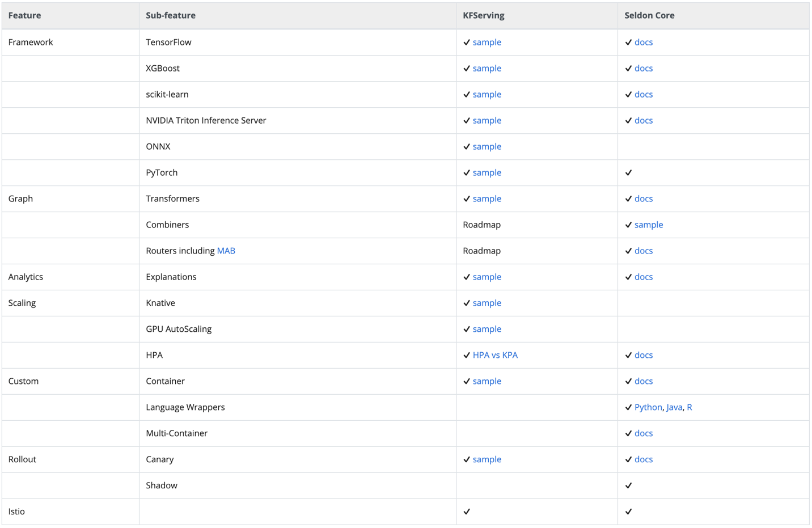Viewport: 812px width, 528px height.
Task: Click the Seldon Core column header
Action: click(649, 15)
